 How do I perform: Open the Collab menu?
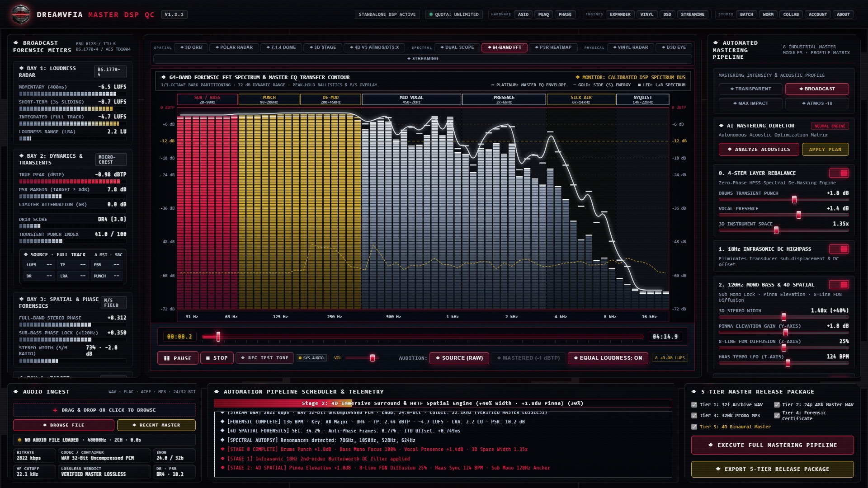pyautogui.click(x=791, y=14)
